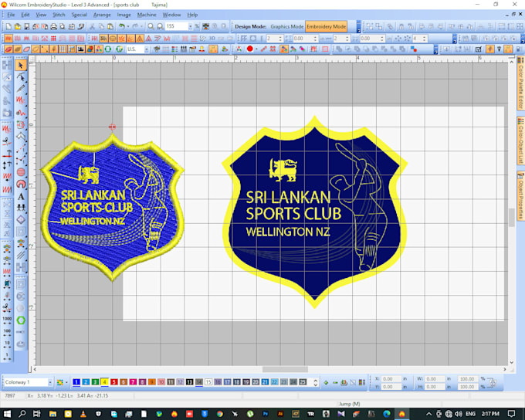The image size is (525, 420).
Task: Select the arrow Select Object tool
Action: coord(21,66)
